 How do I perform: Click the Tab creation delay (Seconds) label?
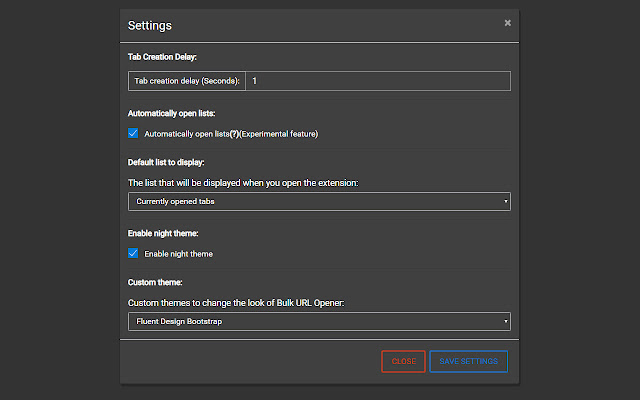click(187, 81)
